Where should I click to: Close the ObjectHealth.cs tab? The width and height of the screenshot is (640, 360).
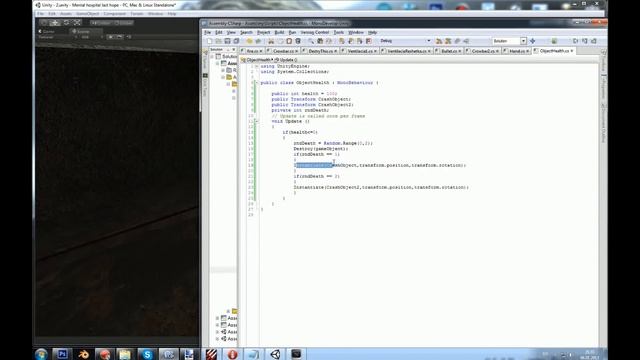[572, 51]
